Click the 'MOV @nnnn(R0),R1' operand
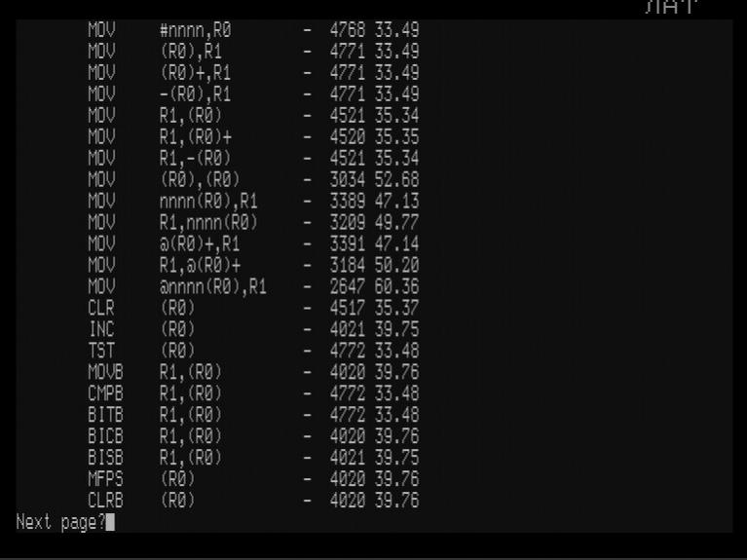 (213, 286)
